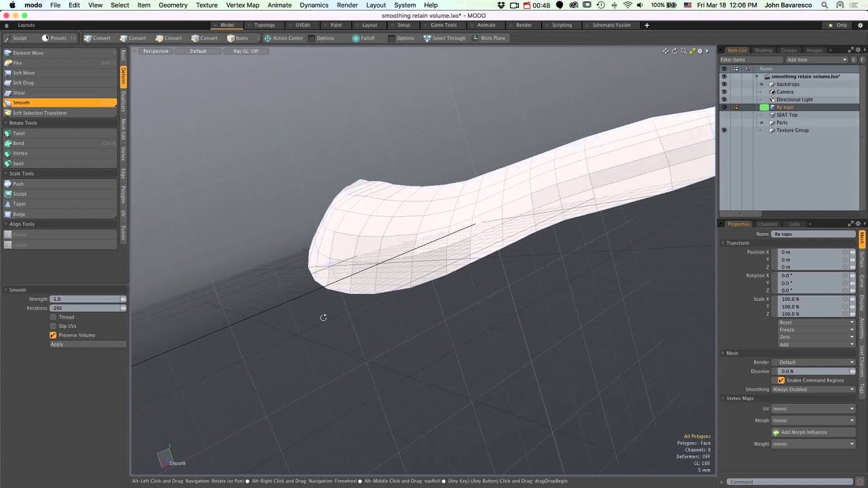The height and width of the screenshot is (488, 868).
Task: Open the Geometry menu
Action: [173, 5]
